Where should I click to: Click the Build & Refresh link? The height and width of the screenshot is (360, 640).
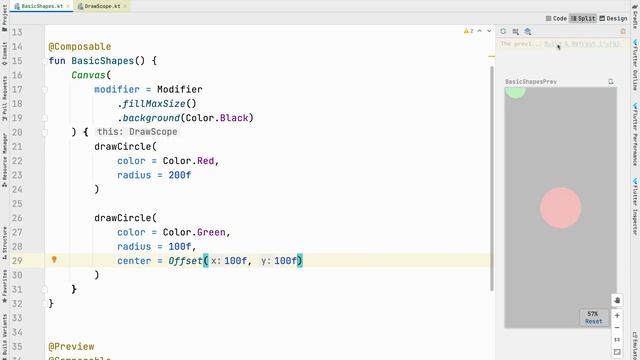point(582,44)
